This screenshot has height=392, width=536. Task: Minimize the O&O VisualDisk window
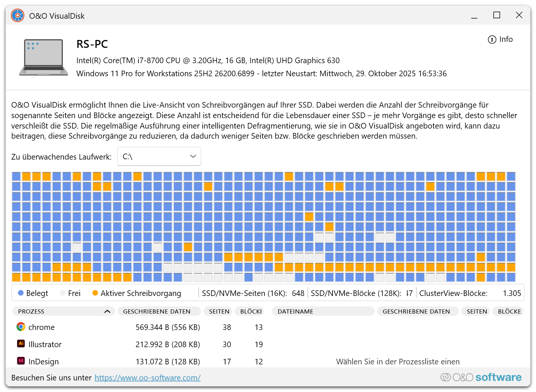(474, 15)
